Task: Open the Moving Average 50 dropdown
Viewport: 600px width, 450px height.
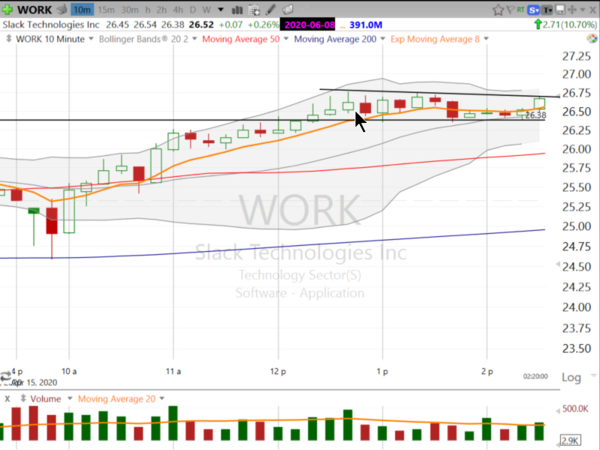Action: tap(286, 39)
